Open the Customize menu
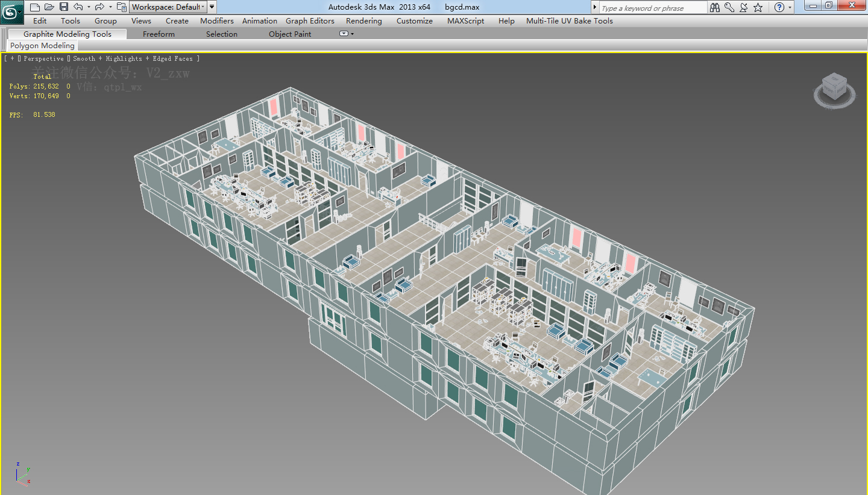This screenshot has width=868, height=495. (x=415, y=20)
